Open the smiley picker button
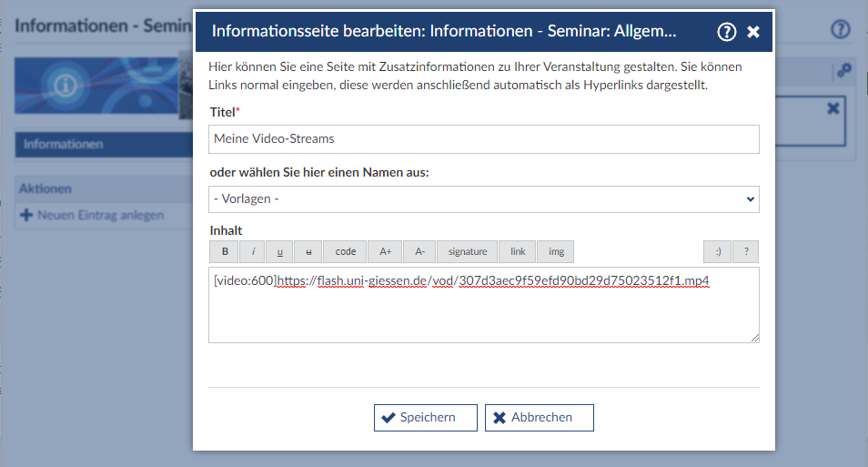The image size is (868, 467). coord(717,252)
